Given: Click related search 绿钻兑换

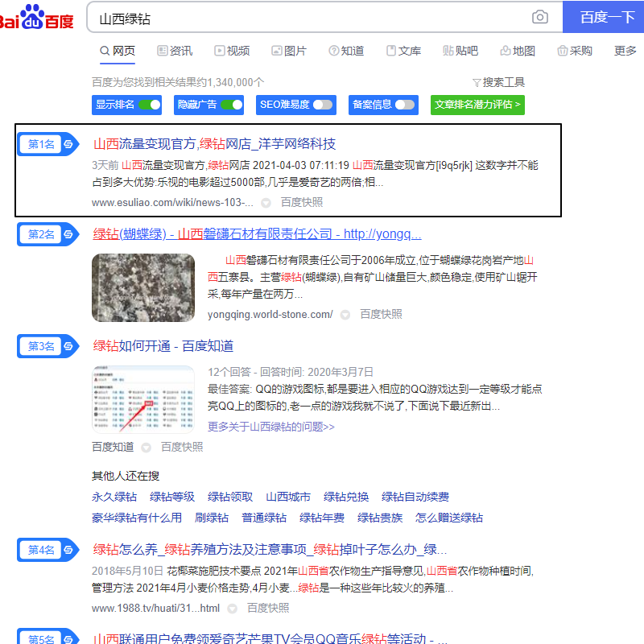Looking at the screenshot, I should (346, 497).
